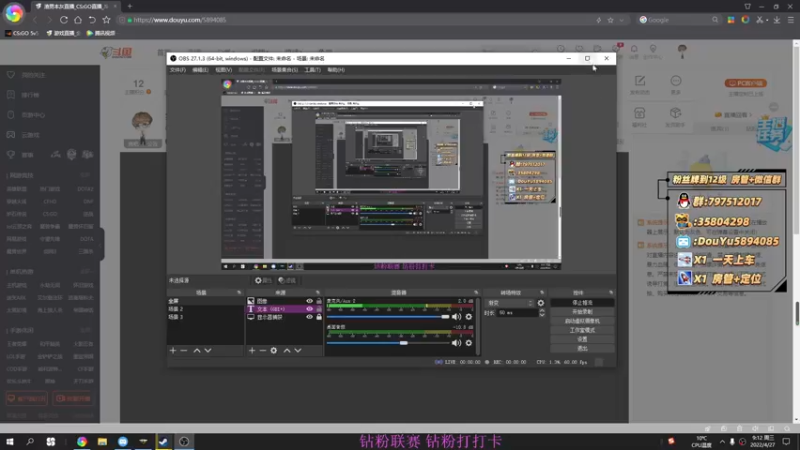Open source properties gear in Sources toolbar
Image resolution: width=800 pixels, height=450 pixels.
(x=274, y=351)
